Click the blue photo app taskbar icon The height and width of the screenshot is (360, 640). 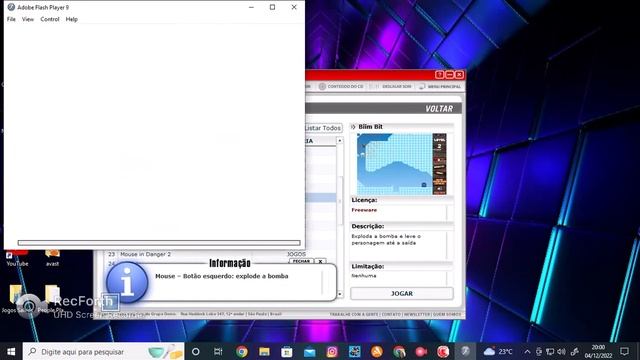point(354,351)
